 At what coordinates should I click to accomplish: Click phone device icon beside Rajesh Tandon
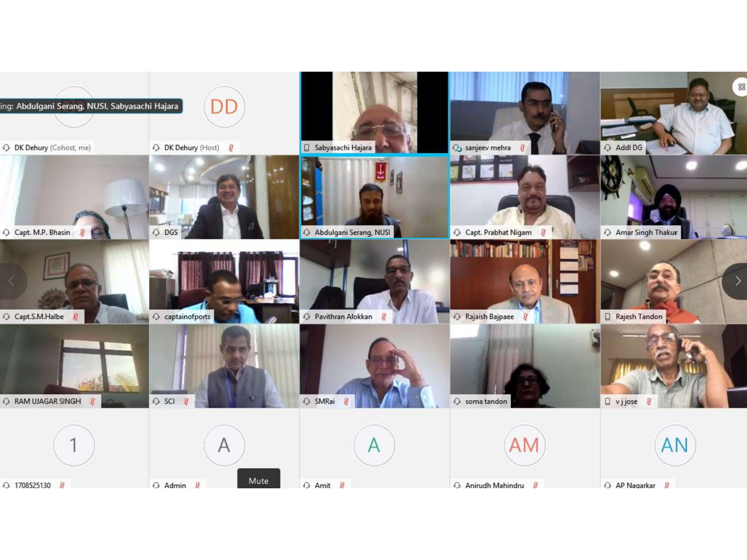point(608,317)
